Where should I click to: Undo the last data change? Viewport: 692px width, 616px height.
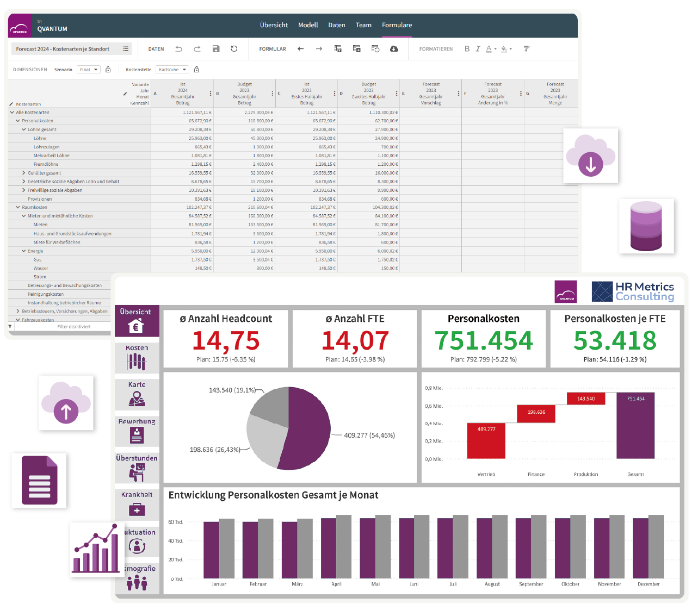[x=179, y=49]
